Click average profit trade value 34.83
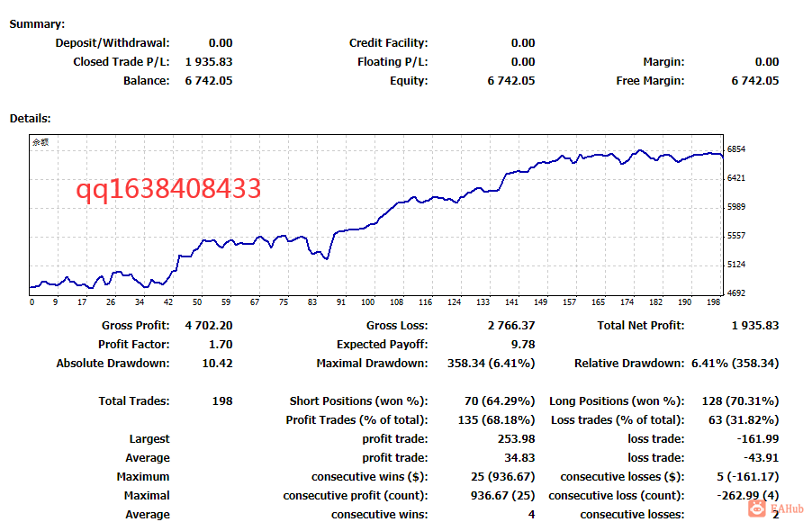 coord(520,458)
